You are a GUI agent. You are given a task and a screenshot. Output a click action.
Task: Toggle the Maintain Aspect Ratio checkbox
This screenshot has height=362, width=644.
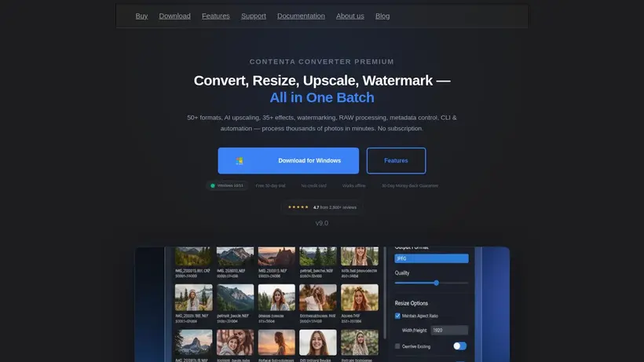click(397, 316)
